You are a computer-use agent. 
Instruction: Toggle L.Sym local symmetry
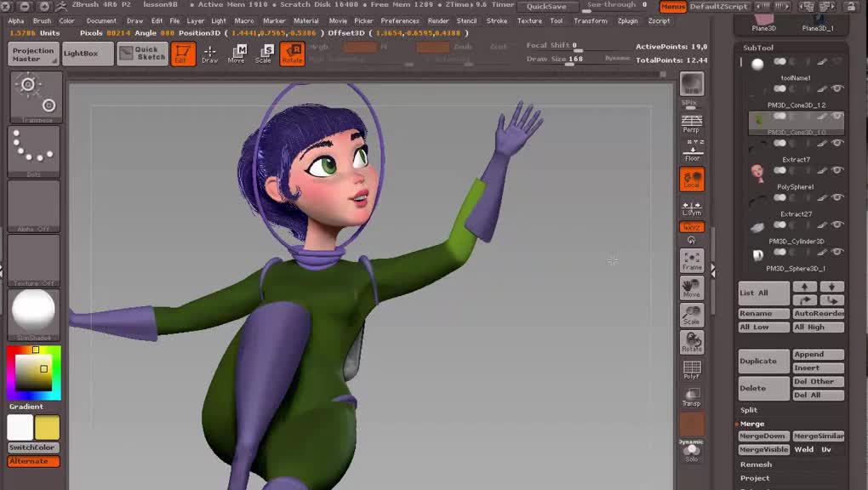(692, 208)
